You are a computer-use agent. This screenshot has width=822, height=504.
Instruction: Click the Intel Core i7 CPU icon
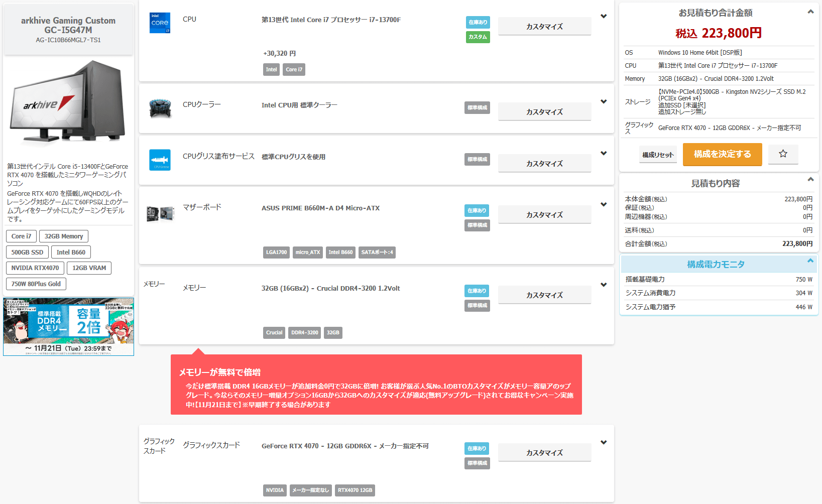160,23
